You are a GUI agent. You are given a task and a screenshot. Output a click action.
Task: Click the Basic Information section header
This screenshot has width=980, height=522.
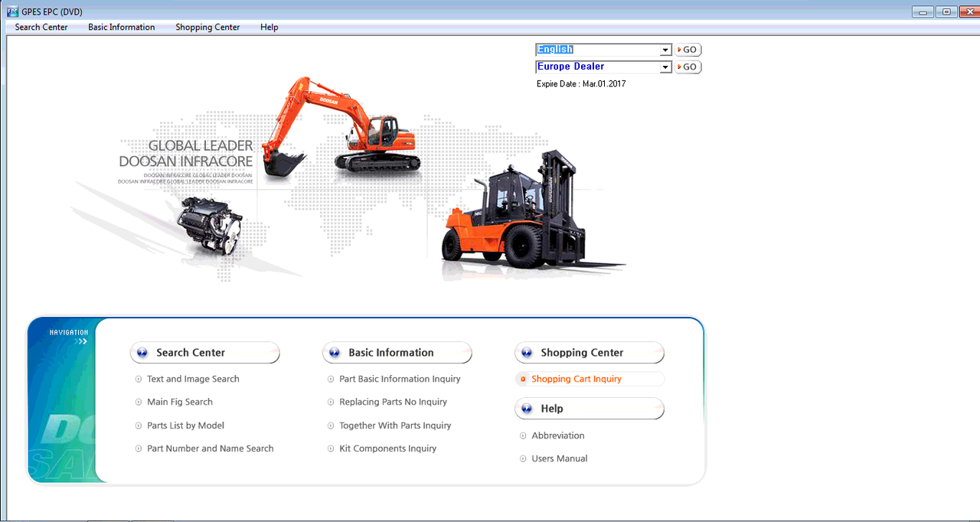(397, 353)
